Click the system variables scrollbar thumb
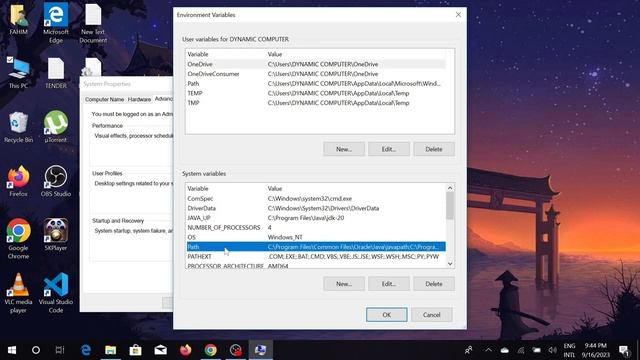 [450, 206]
